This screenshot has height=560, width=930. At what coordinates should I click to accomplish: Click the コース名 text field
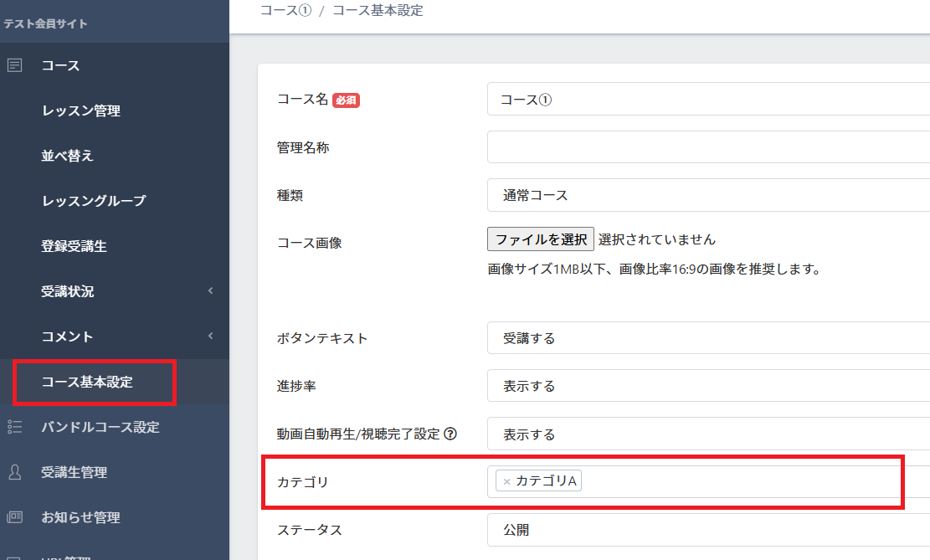pyautogui.click(x=707, y=99)
